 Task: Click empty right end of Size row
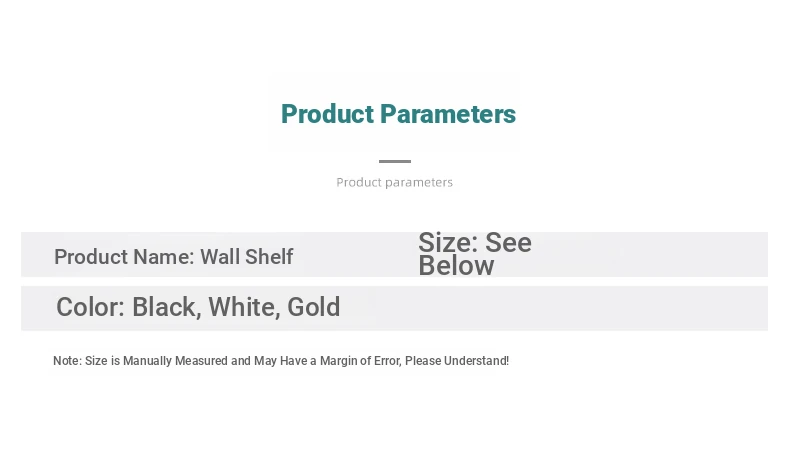coord(655,254)
